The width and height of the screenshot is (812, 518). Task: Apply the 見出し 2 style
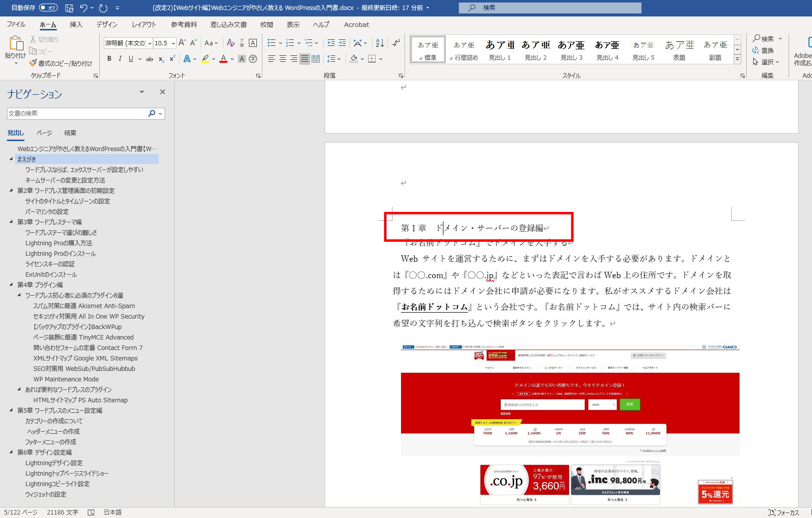click(536, 50)
